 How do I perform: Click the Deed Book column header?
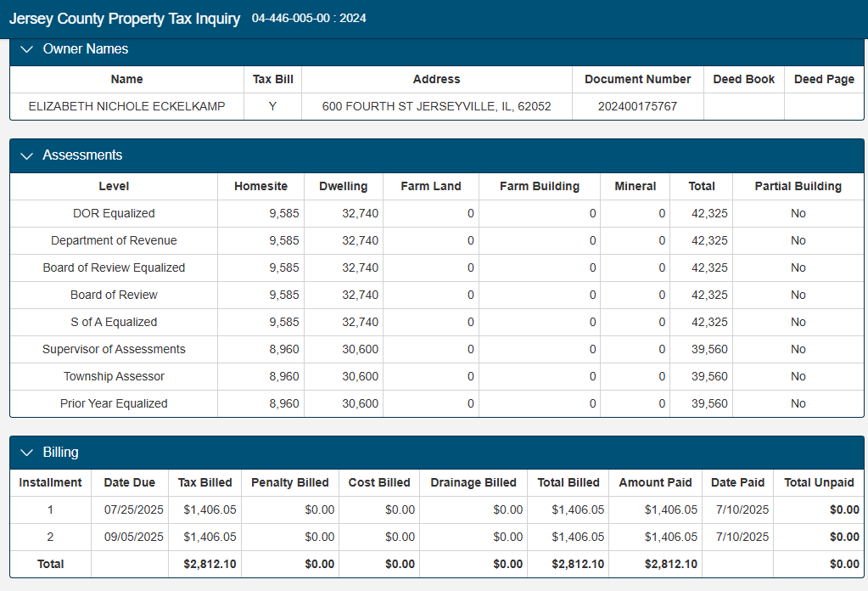pyautogui.click(x=743, y=79)
